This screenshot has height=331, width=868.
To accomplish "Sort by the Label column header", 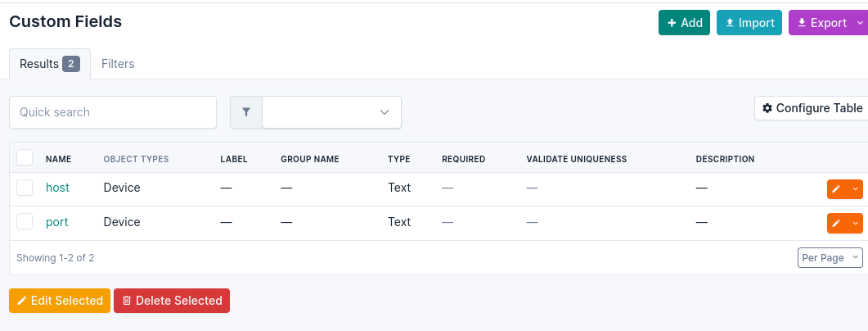I will click(x=234, y=159).
